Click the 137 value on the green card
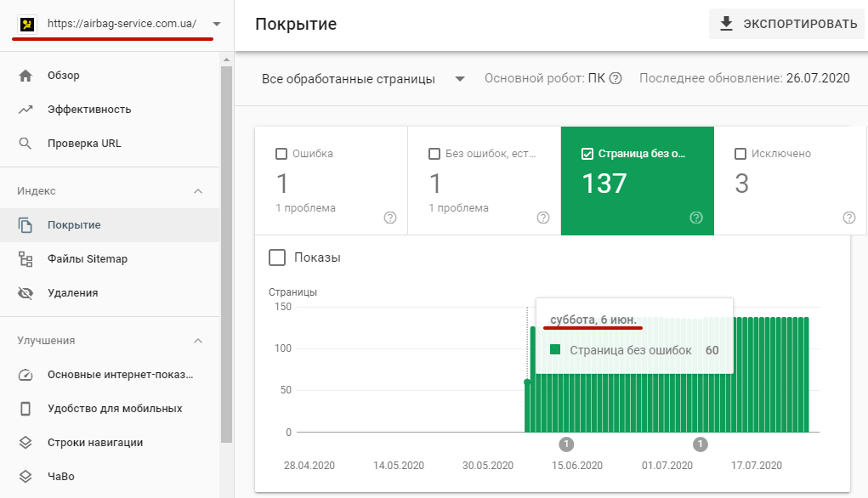The image size is (868, 498). [x=604, y=184]
